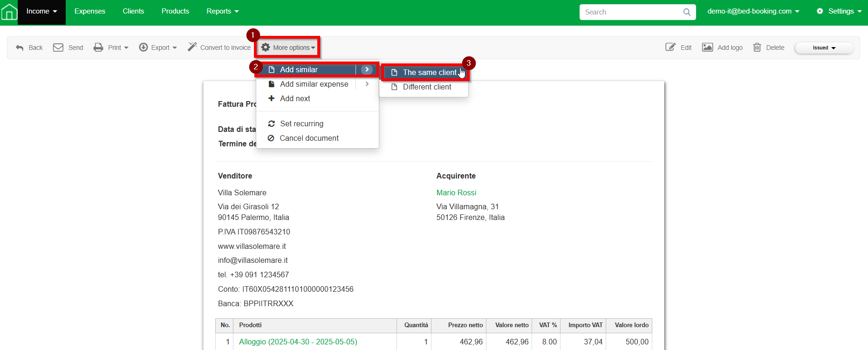Expand the Reports dropdown
Image resolution: width=868 pixels, height=350 pixels.
point(223,11)
